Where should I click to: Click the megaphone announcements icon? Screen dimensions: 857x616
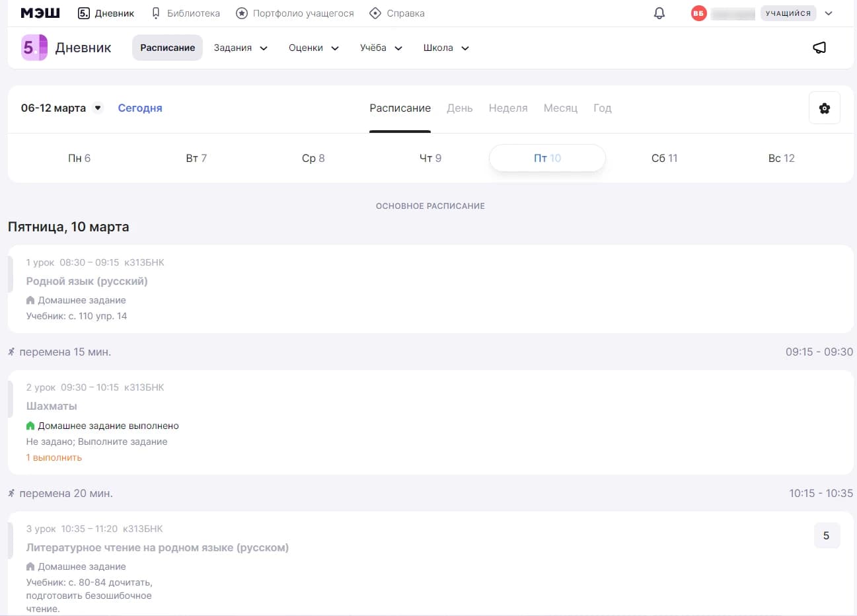pos(819,48)
